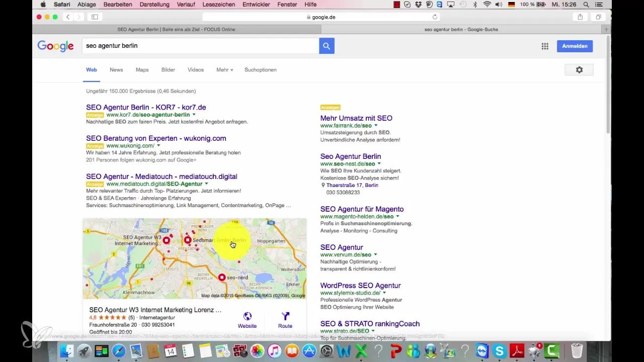Open the Trash in the dock
The width and height of the screenshot is (644, 362).
(577, 350)
